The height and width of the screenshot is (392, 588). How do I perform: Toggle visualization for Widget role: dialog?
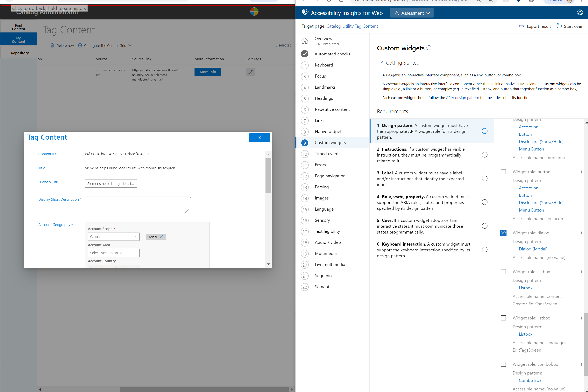(503, 233)
